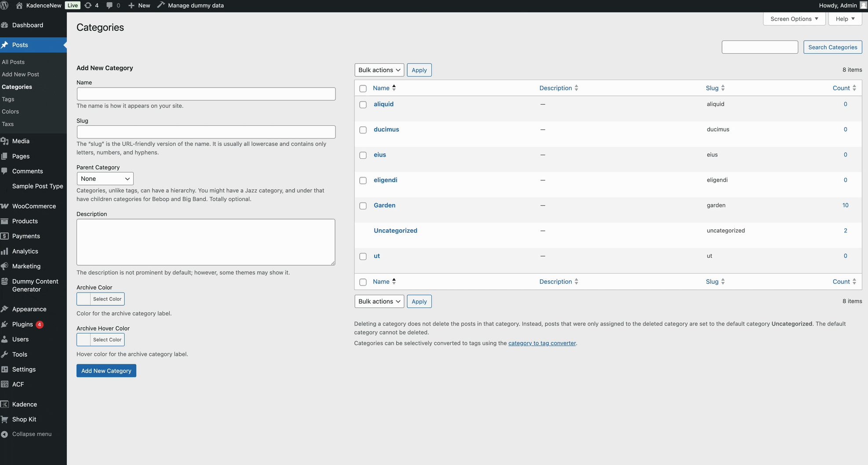Open the comments bubble icon in admin bar

[x=109, y=5]
